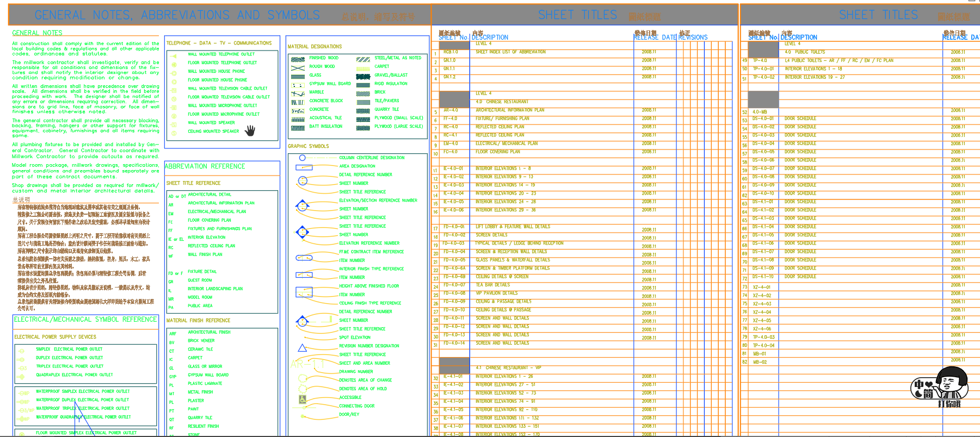
Task: Select the area designation rectangle symbol
Action: (x=304, y=167)
